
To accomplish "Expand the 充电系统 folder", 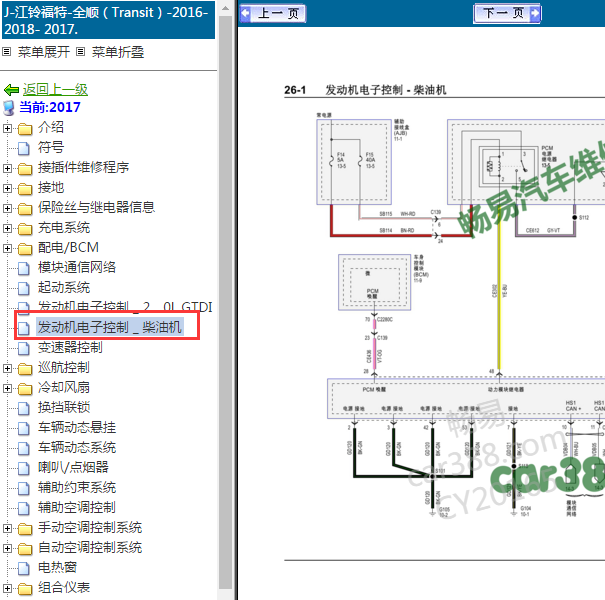I will point(7,228).
